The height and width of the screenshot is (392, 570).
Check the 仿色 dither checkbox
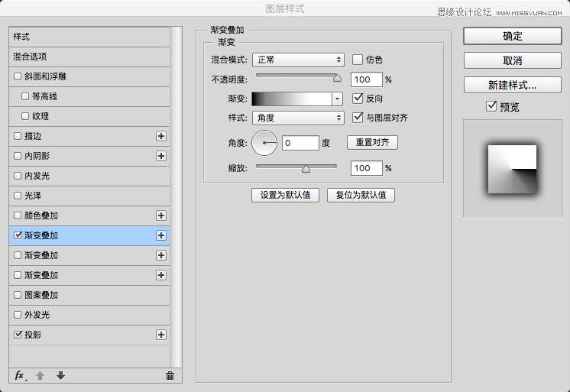click(x=358, y=60)
